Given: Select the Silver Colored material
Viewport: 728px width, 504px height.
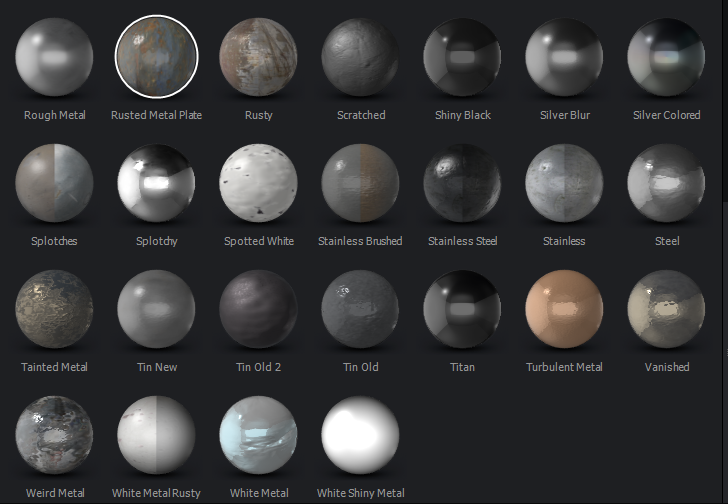Looking at the screenshot, I should [x=667, y=57].
